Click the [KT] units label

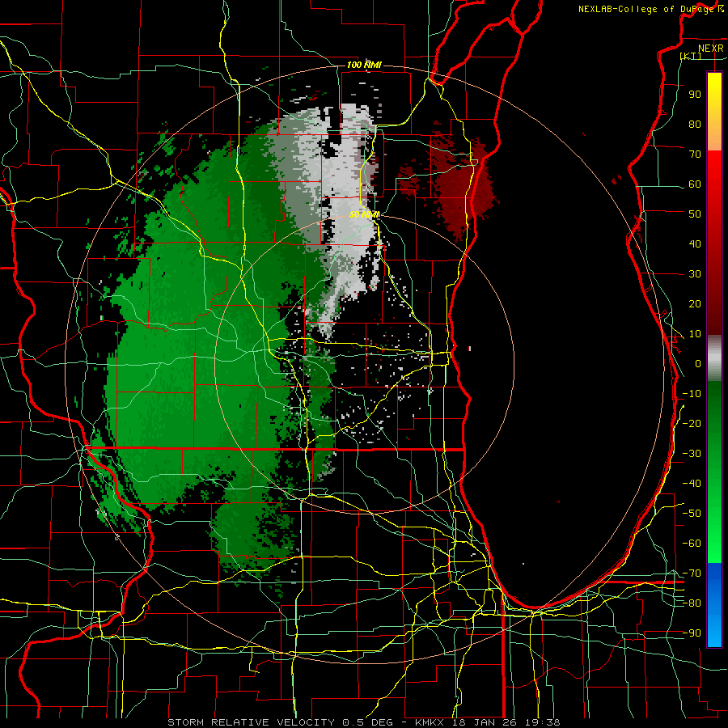(691, 56)
